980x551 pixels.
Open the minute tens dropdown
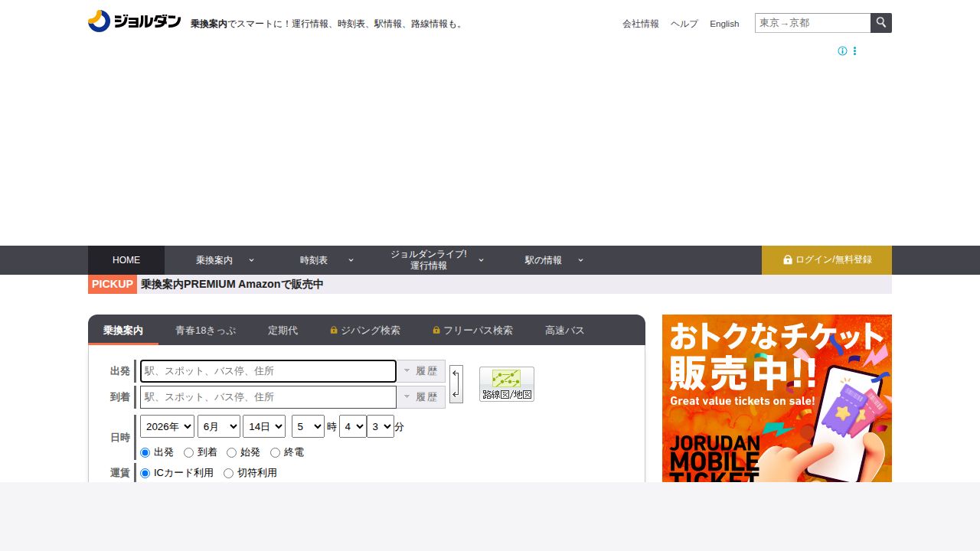coord(353,426)
